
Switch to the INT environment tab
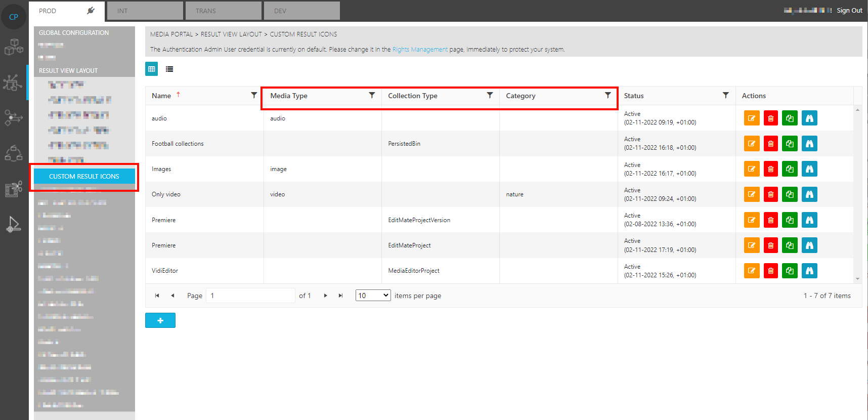click(x=145, y=11)
